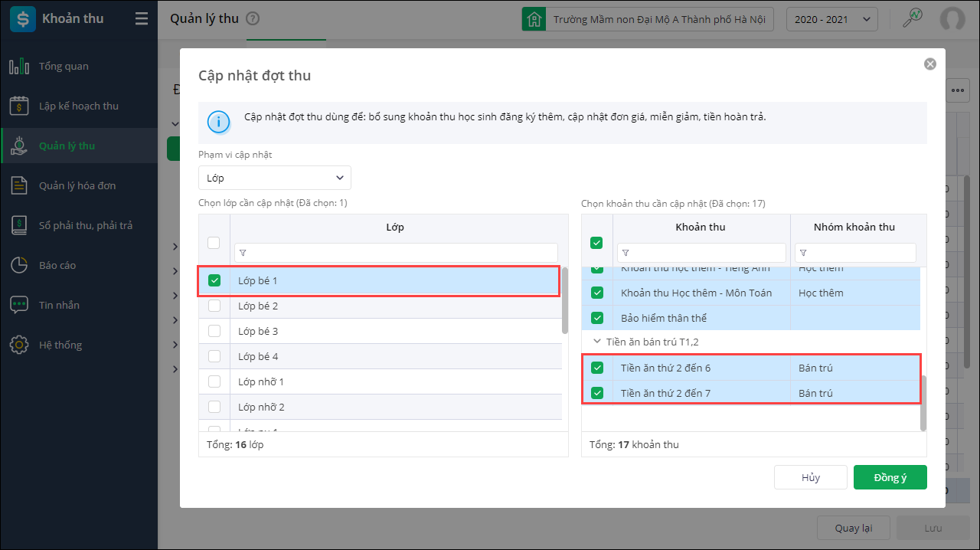Image resolution: width=980 pixels, height=550 pixels.
Task: Click the Khoản thu dollar logo icon
Action: [23, 19]
